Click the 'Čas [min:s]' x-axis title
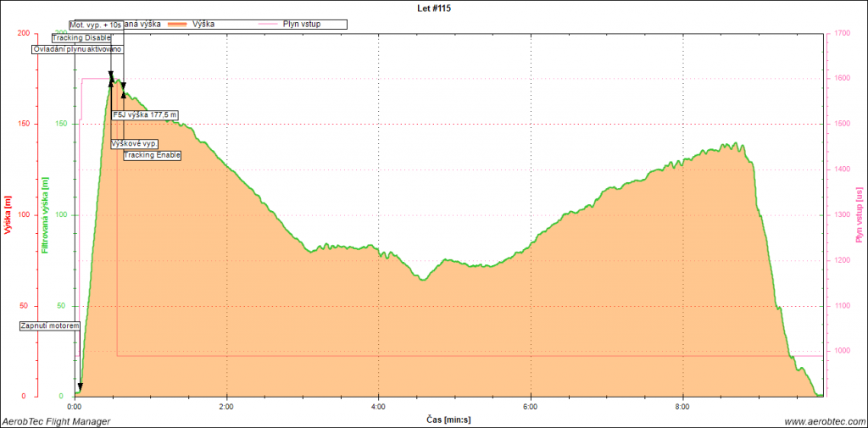 tap(447, 420)
